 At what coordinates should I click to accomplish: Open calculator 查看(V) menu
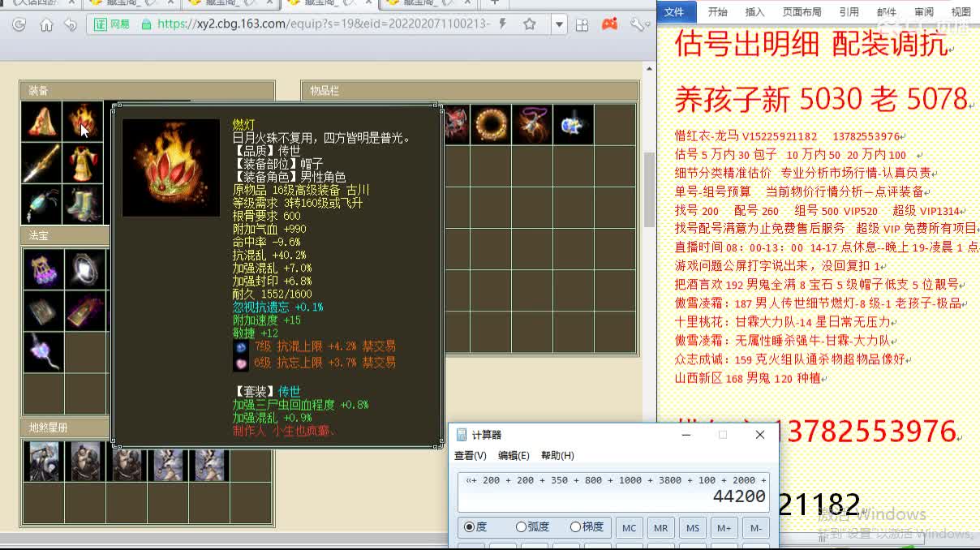point(471,456)
